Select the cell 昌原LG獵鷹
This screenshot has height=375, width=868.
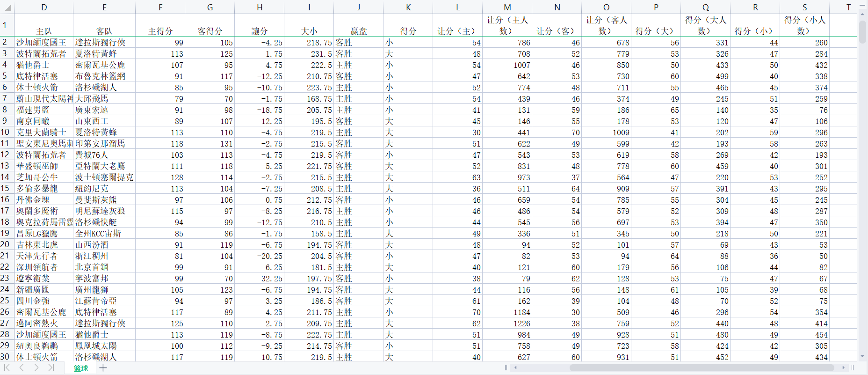[x=44, y=233]
